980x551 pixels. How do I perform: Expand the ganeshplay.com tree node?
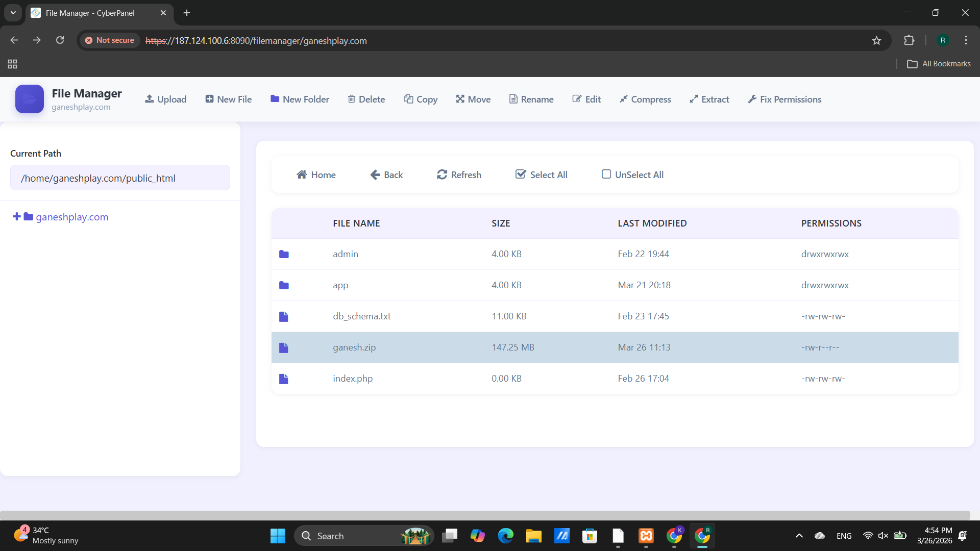click(17, 217)
